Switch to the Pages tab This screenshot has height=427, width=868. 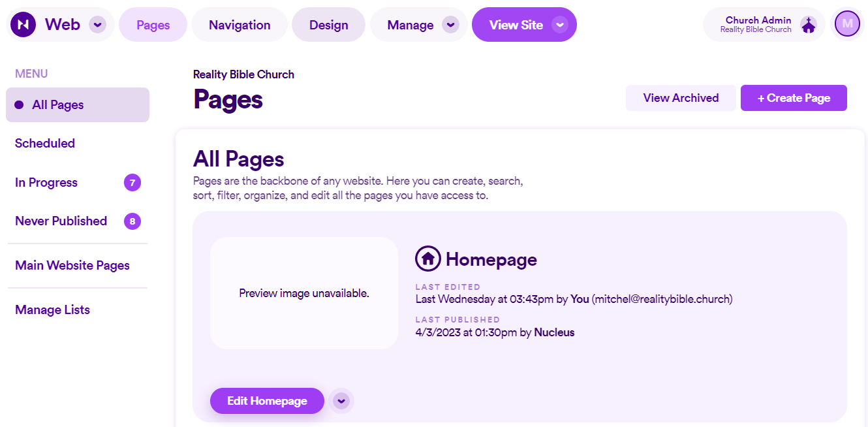click(x=153, y=25)
